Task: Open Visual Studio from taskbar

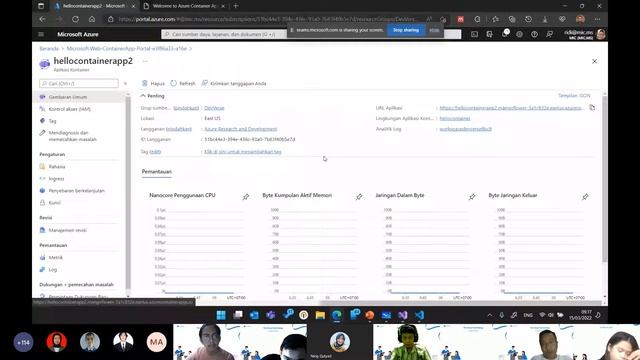Action: (x=403, y=315)
